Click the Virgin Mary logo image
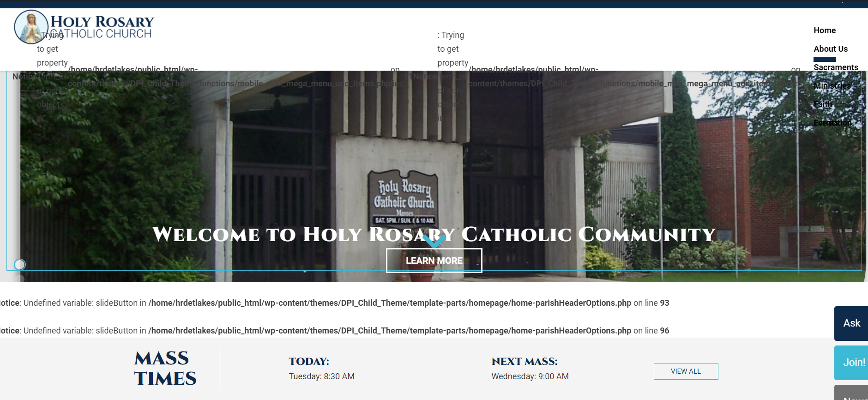This screenshot has width=868, height=400. pos(31,27)
